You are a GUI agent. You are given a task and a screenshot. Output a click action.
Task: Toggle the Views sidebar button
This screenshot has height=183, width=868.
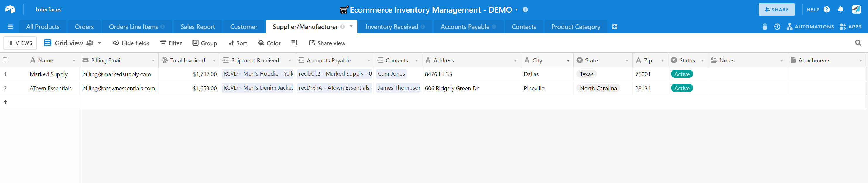(20, 43)
